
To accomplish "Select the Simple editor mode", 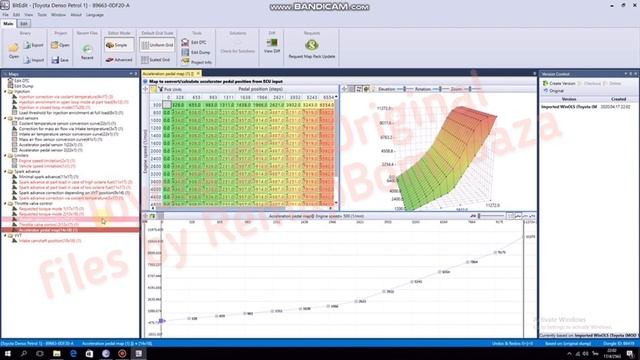I will [x=118, y=45].
